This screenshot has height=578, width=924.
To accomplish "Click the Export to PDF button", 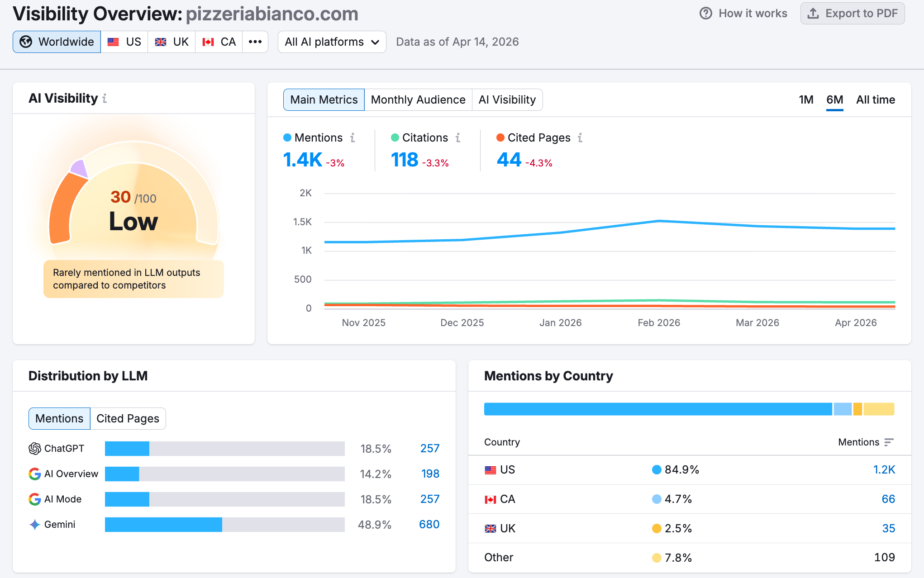I will (x=853, y=13).
